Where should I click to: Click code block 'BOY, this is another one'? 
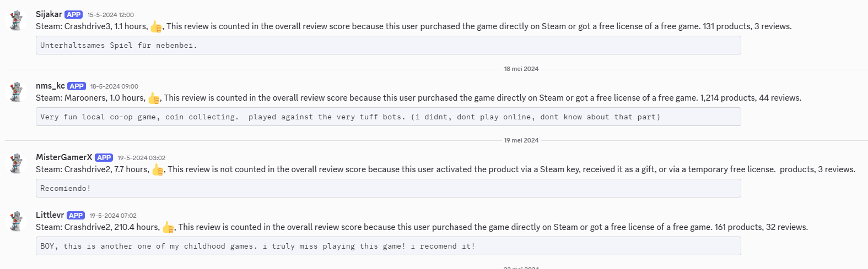coord(388,246)
